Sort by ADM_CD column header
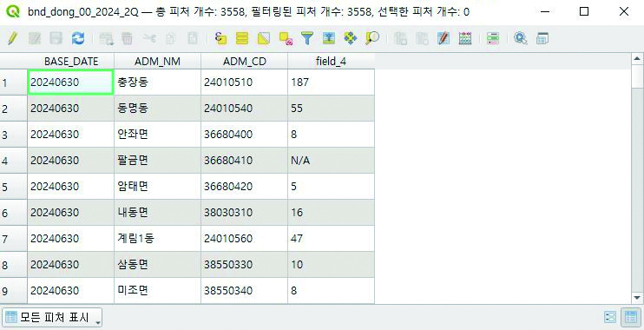 (x=245, y=62)
